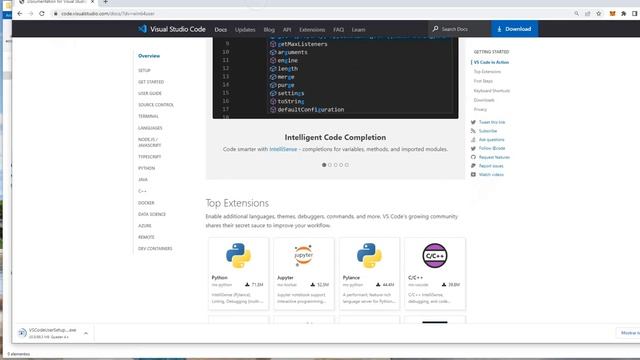Click the GitHub icon beside Request features
The width and height of the screenshot is (640, 360).
click(473, 157)
